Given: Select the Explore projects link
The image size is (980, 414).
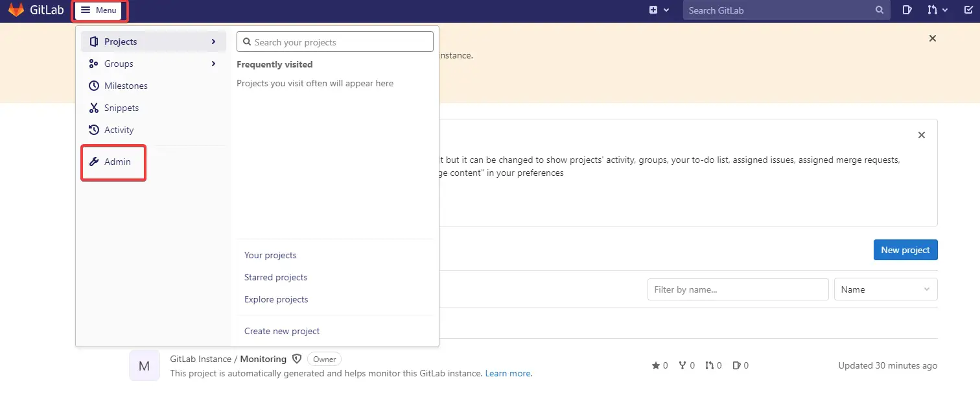Looking at the screenshot, I should click(276, 299).
